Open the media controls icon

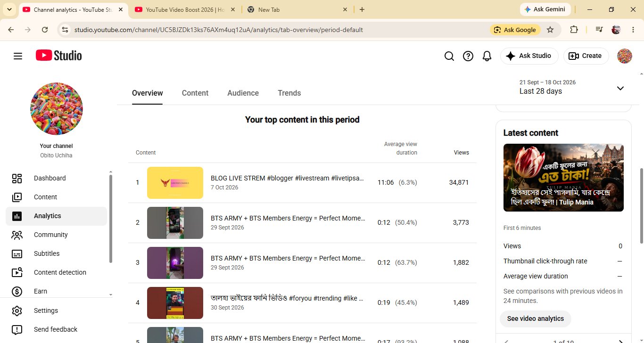[x=599, y=30]
